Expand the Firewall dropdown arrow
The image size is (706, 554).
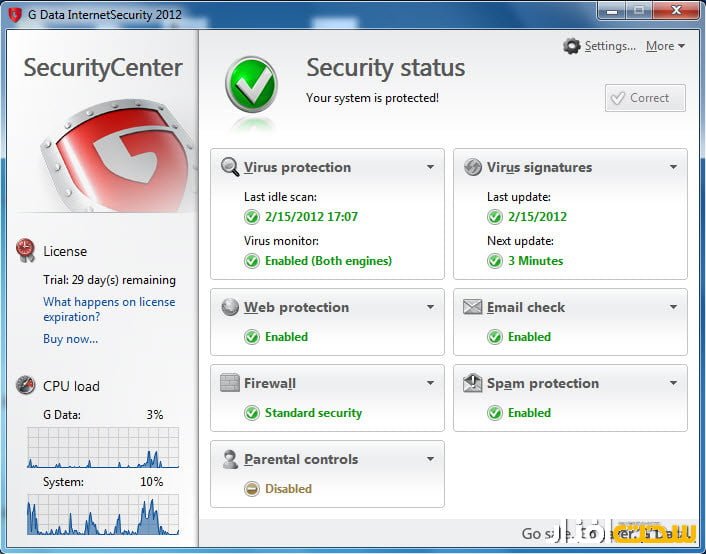(430, 383)
